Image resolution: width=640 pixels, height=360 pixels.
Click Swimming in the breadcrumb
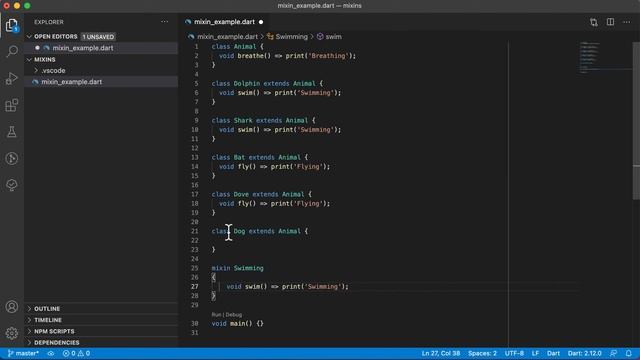point(291,37)
